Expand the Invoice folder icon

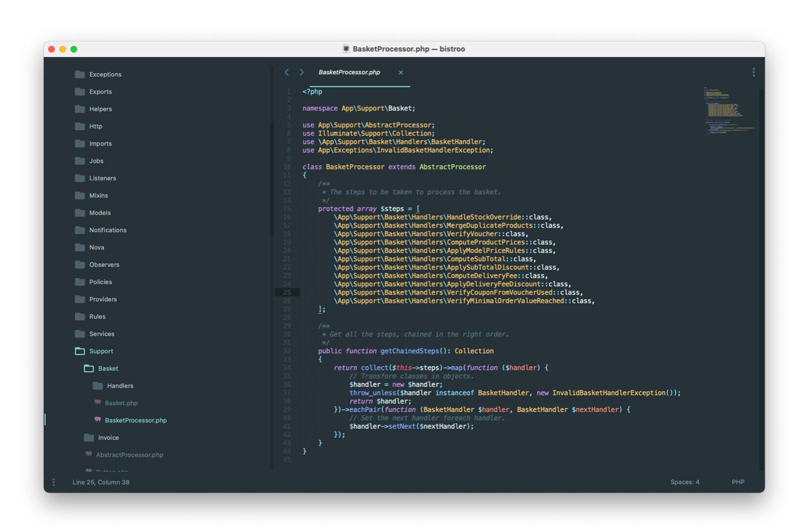(x=89, y=438)
